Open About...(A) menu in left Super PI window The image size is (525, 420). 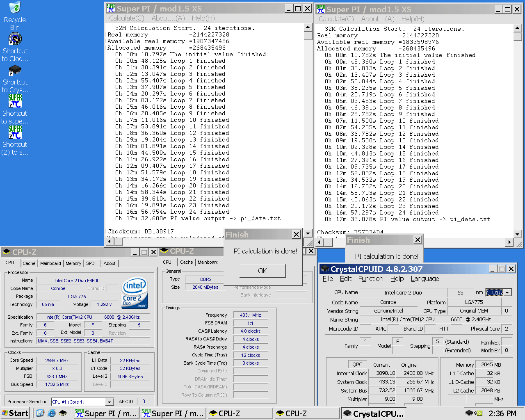(168, 18)
